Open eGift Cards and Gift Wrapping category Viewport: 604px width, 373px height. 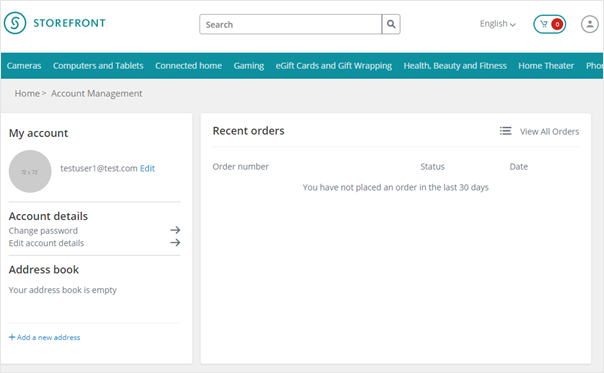pyautogui.click(x=334, y=66)
